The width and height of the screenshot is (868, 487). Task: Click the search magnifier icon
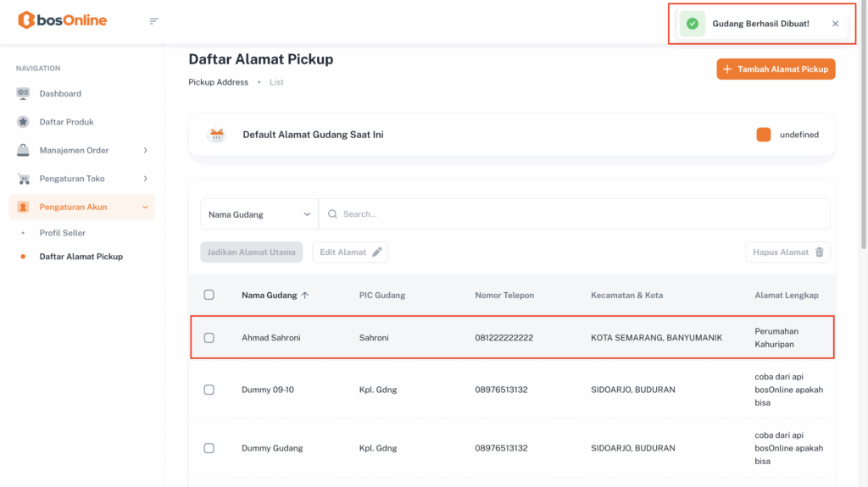(x=332, y=214)
